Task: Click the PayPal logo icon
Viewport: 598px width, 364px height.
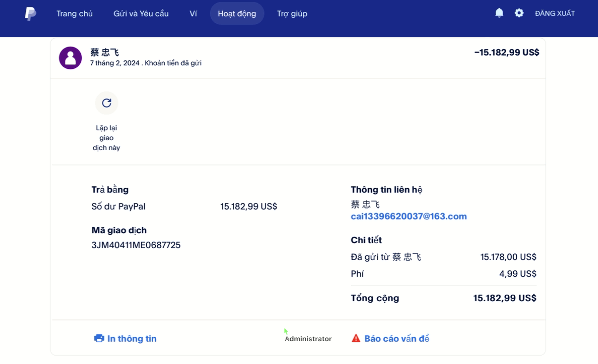Action: 30,13
